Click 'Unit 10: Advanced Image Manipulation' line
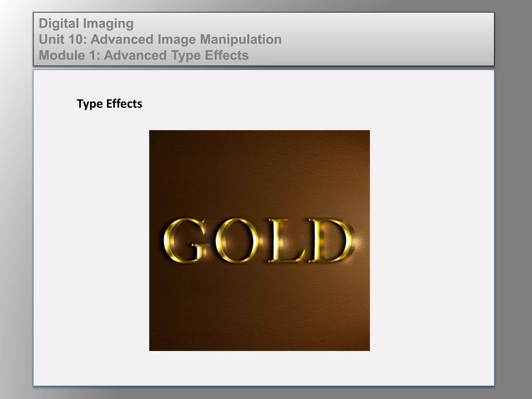 tap(160, 39)
